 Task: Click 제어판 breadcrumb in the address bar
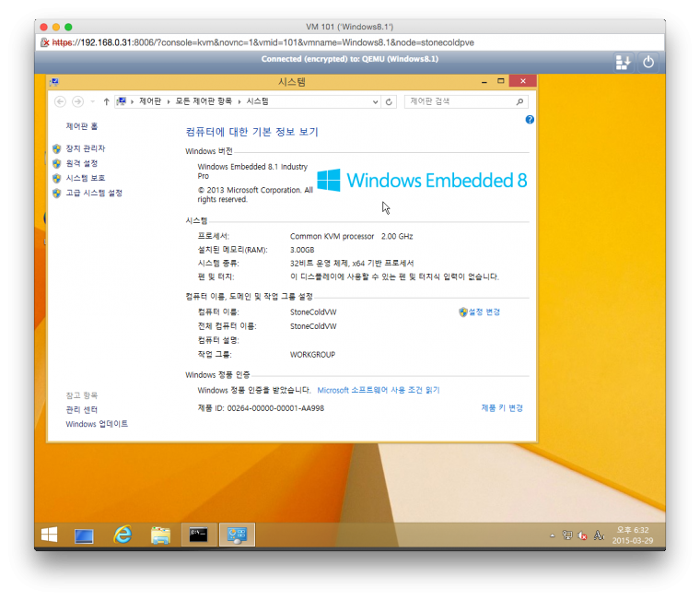click(150, 101)
